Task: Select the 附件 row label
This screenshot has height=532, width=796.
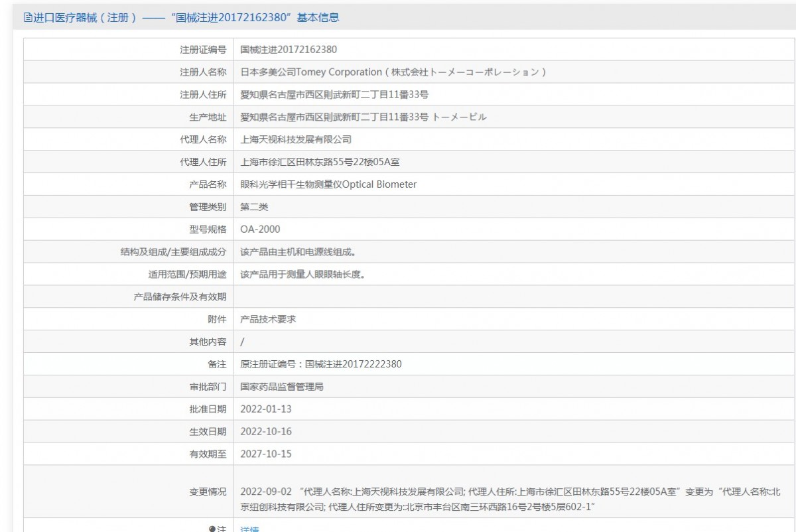Action: pyautogui.click(x=217, y=319)
